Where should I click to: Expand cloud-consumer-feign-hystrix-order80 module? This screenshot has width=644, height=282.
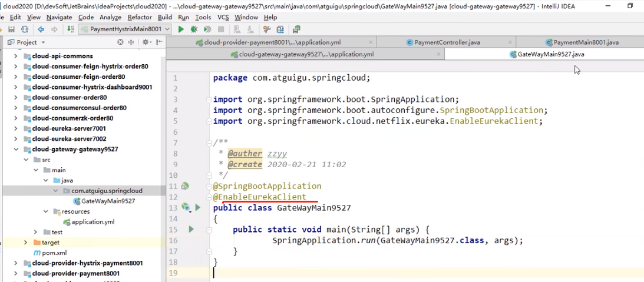(x=15, y=66)
